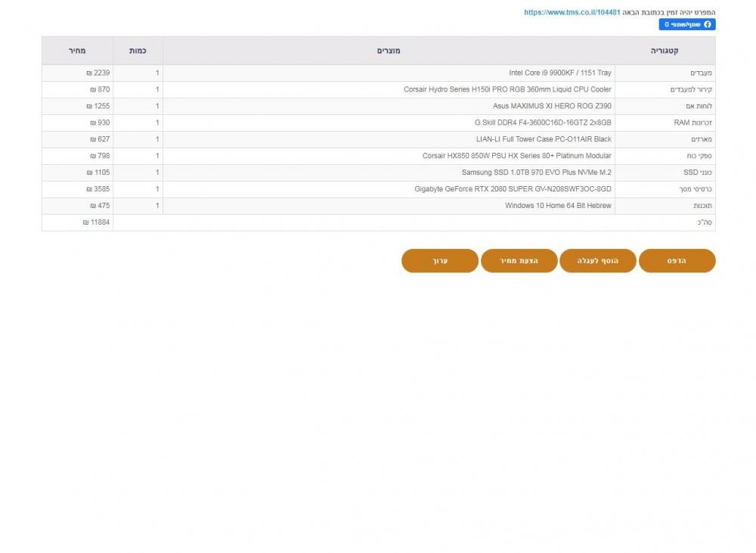
Task: Click the מעבדים category cell
Action: 665,73
